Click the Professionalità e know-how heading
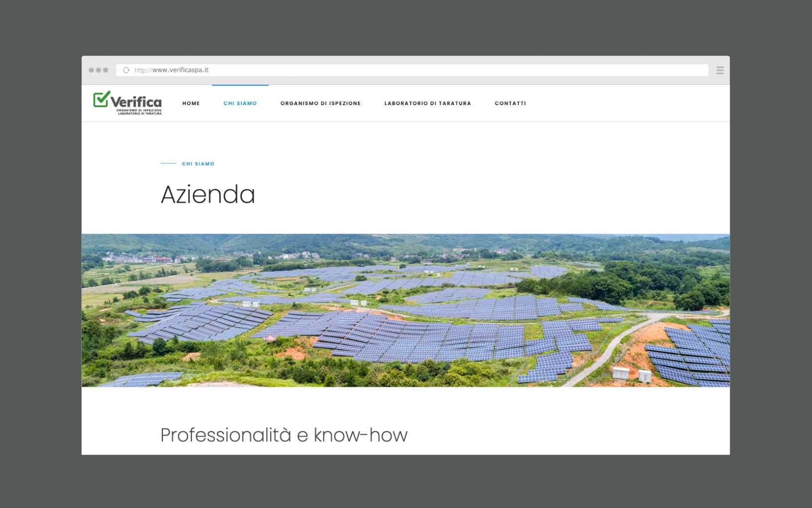 point(284,435)
